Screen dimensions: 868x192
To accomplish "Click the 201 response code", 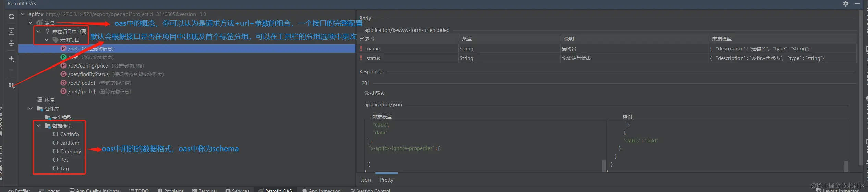I will click(x=365, y=83).
